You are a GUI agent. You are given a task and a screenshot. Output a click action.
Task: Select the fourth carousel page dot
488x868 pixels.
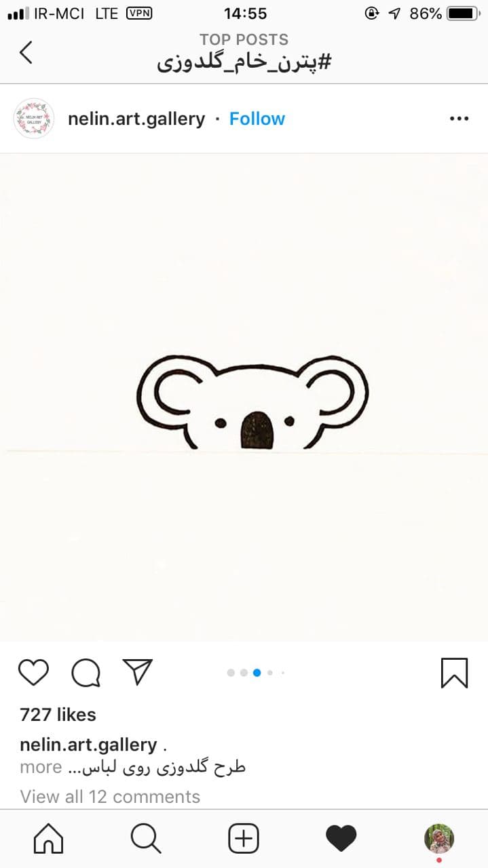pos(270,673)
